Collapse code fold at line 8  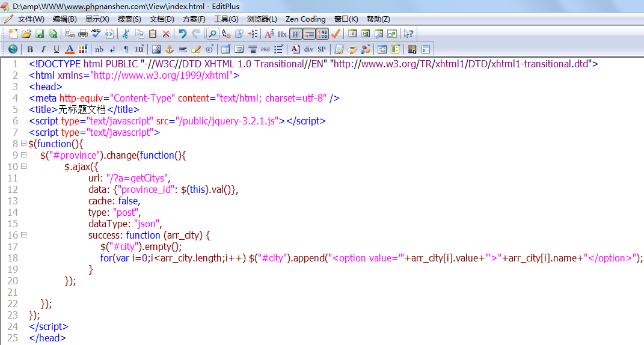pos(24,144)
